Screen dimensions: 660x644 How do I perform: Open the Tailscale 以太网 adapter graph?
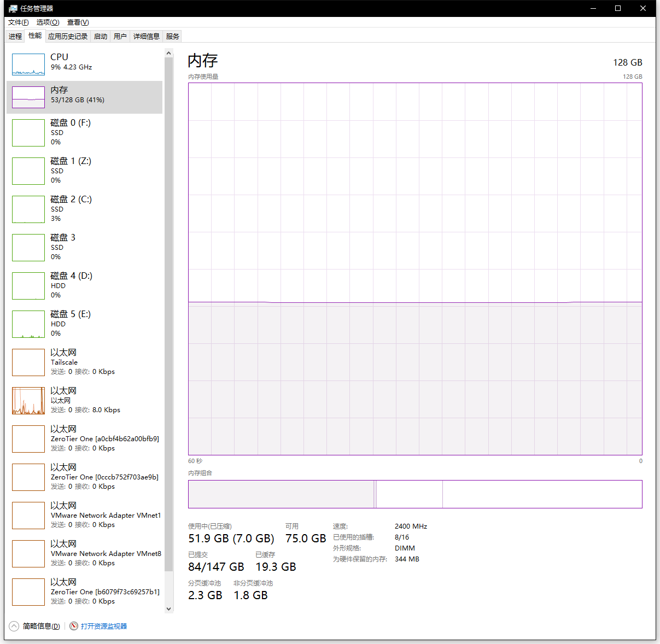tap(82, 361)
